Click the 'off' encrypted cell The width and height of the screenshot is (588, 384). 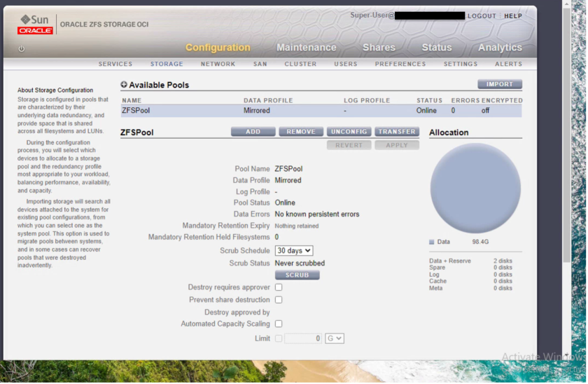(x=486, y=111)
